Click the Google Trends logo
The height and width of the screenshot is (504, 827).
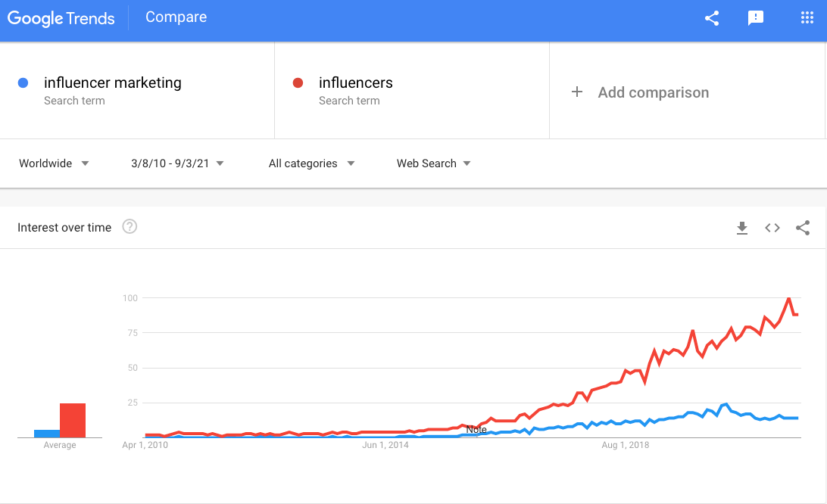(61, 18)
